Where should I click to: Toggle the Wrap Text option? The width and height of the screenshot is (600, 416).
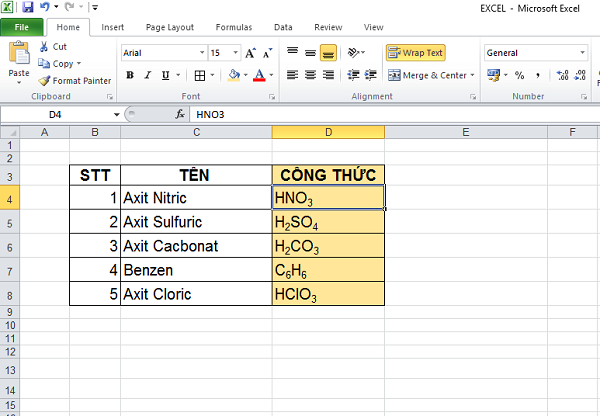coord(416,52)
